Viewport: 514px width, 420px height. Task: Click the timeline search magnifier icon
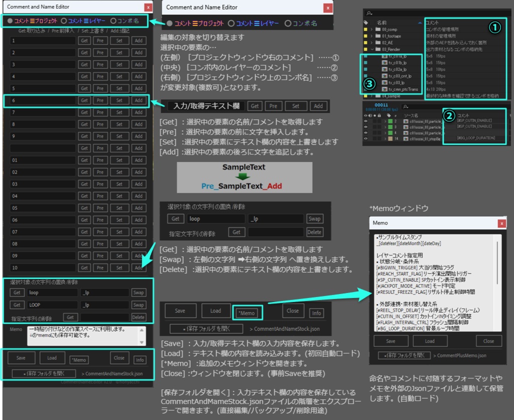tap(406, 106)
